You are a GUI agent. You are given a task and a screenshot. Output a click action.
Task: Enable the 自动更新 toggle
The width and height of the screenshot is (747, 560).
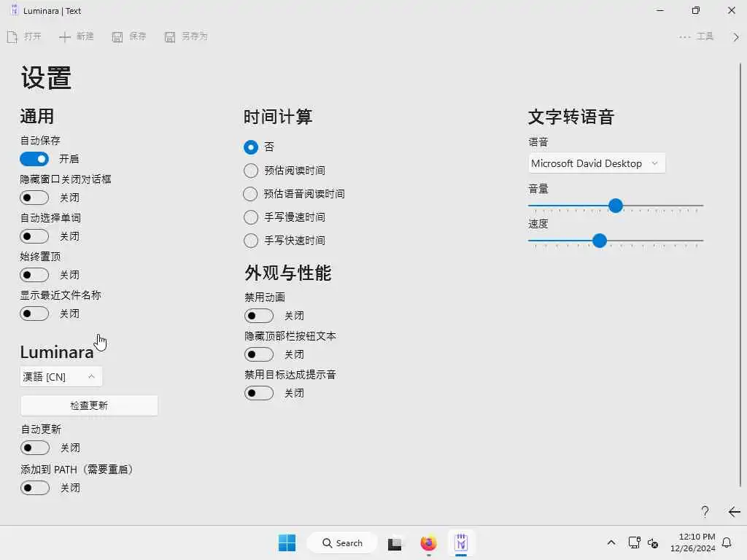pos(35,448)
